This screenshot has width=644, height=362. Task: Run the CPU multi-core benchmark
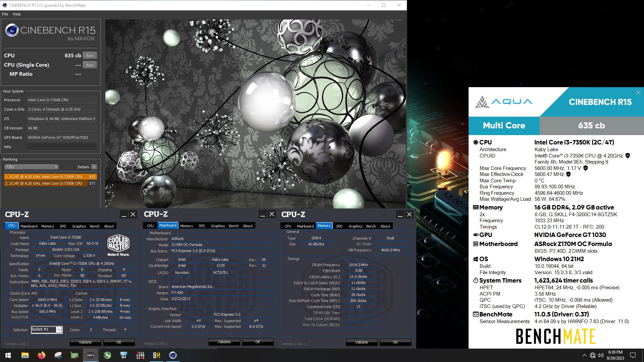(90, 56)
